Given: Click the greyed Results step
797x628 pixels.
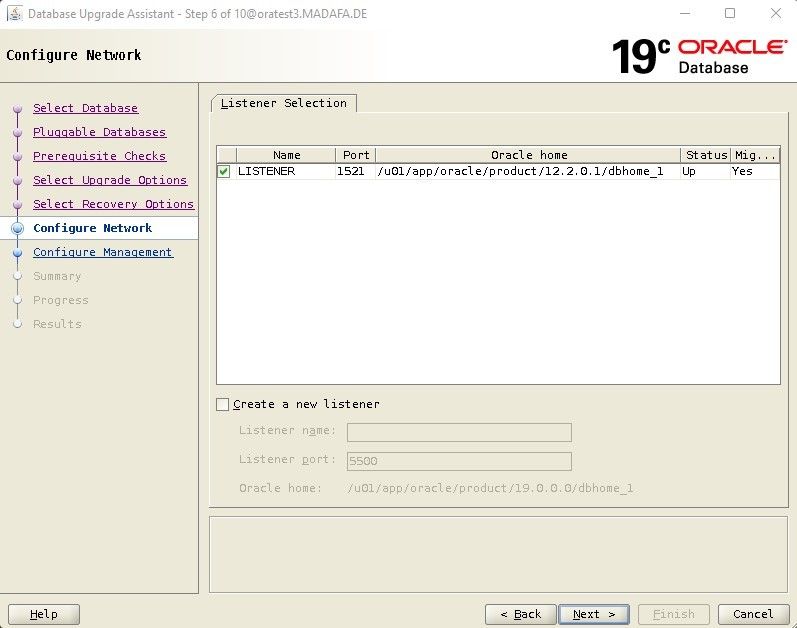Looking at the screenshot, I should coord(57,324).
